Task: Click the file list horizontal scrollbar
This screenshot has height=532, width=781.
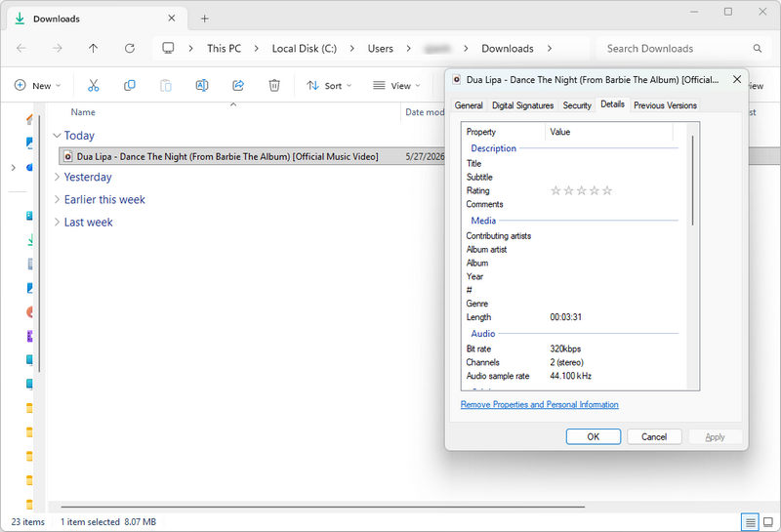Action: click(x=323, y=507)
